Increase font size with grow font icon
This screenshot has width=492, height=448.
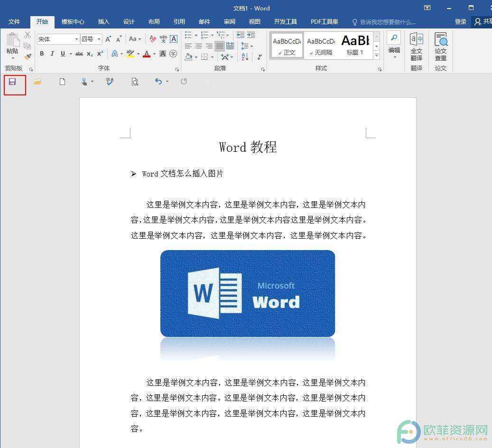pyautogui.click(x=108, y=39)
